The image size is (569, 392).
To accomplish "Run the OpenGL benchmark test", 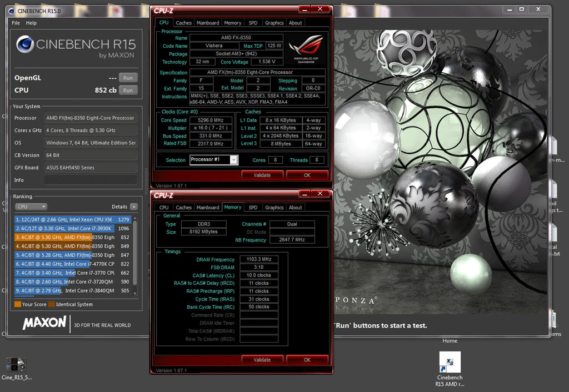I will [128, 78].
